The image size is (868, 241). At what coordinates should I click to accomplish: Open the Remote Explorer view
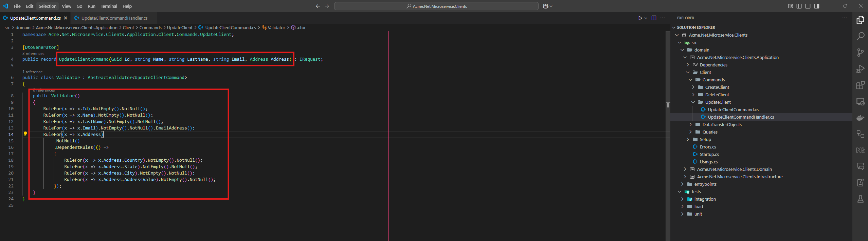pos(860,101)
